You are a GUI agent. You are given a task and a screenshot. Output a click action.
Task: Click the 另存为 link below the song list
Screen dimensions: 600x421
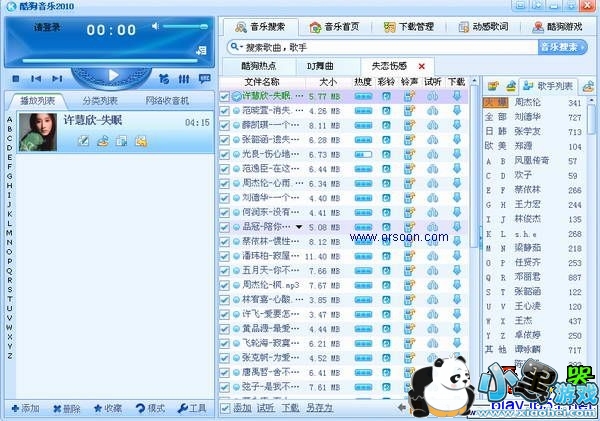[x=319, y=408]
